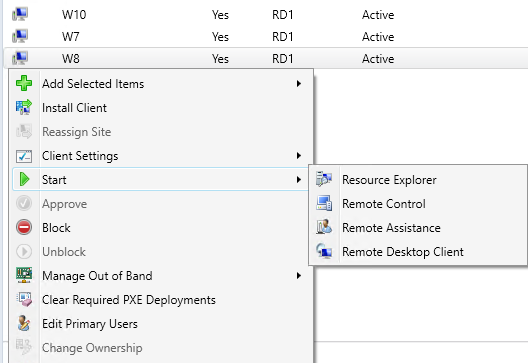Expand the Start submenu arrow

pos(299,180)
